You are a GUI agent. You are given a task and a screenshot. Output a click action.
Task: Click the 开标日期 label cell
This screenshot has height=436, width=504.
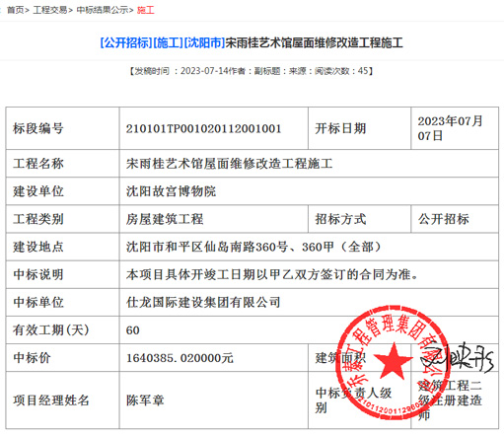[359, 128]
